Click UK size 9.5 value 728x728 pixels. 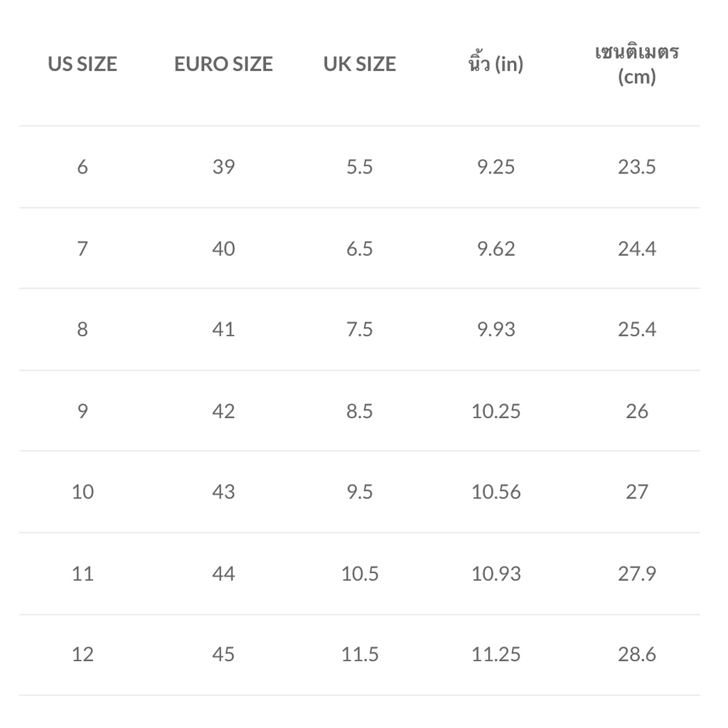pyautogui.click(x=359, y=492)
